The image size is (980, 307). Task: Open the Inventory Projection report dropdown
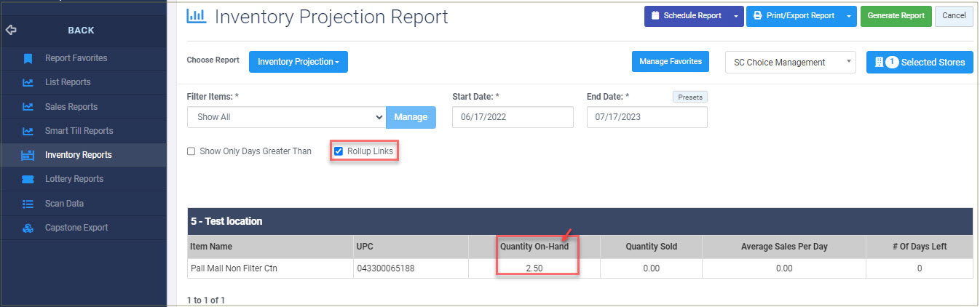coord(299,62)
